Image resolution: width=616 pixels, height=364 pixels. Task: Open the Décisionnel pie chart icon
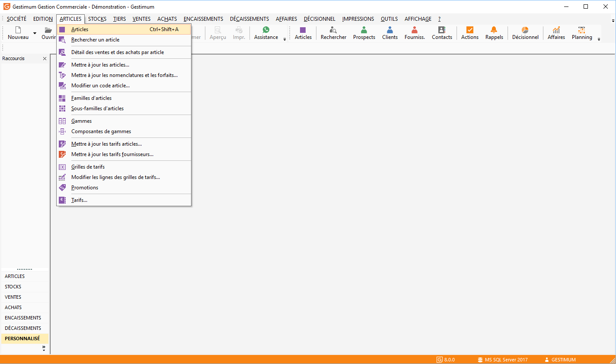tap(525, 30)
